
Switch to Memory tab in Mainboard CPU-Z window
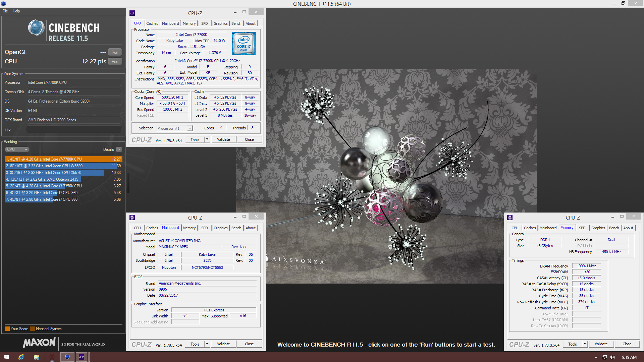click(189, 228)
